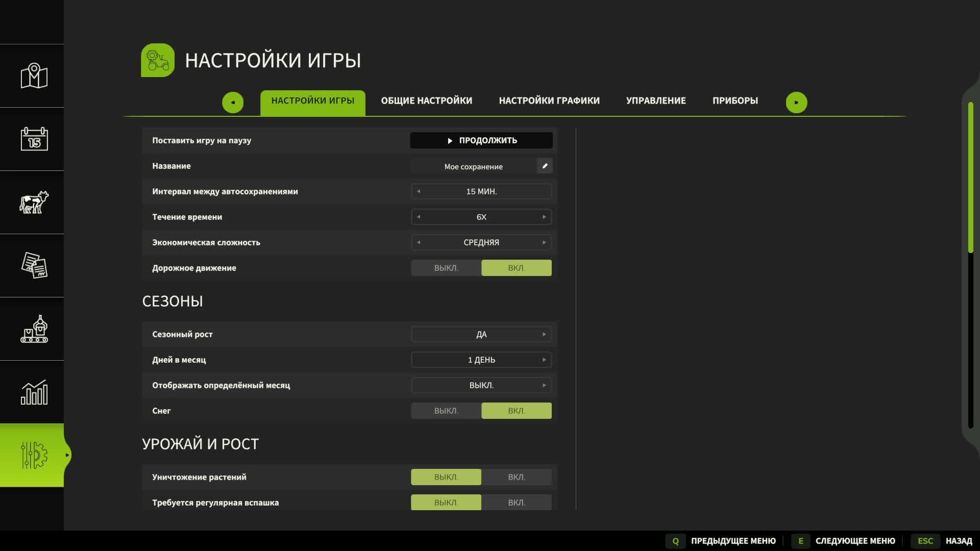
Task: Open the Течение времени right arrow
Action: tap(545, 216)
